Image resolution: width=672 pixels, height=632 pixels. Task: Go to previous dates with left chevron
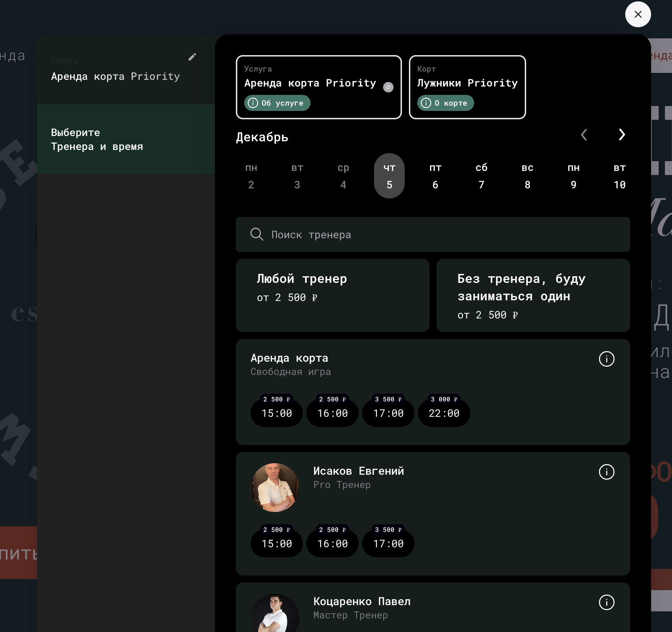[x=584, y=135]
